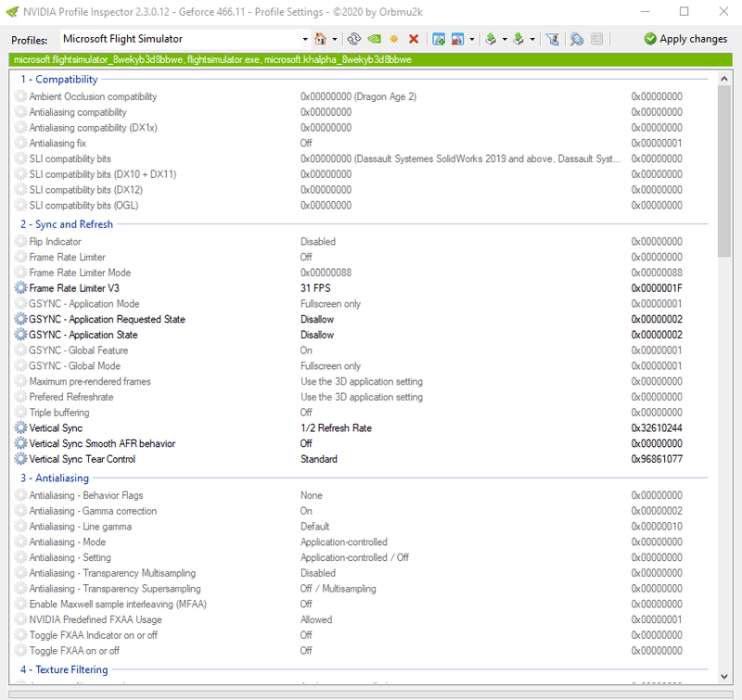Click the scrollbar up arrow

[x=724, y=79]
